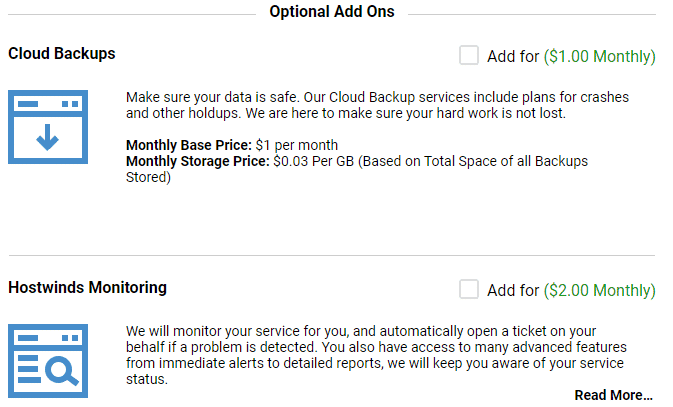This screenshot has height=407, width=673.
Task: Tick the Hostwinds Monitoring add-on checkbox
Action: coord(469,289)
